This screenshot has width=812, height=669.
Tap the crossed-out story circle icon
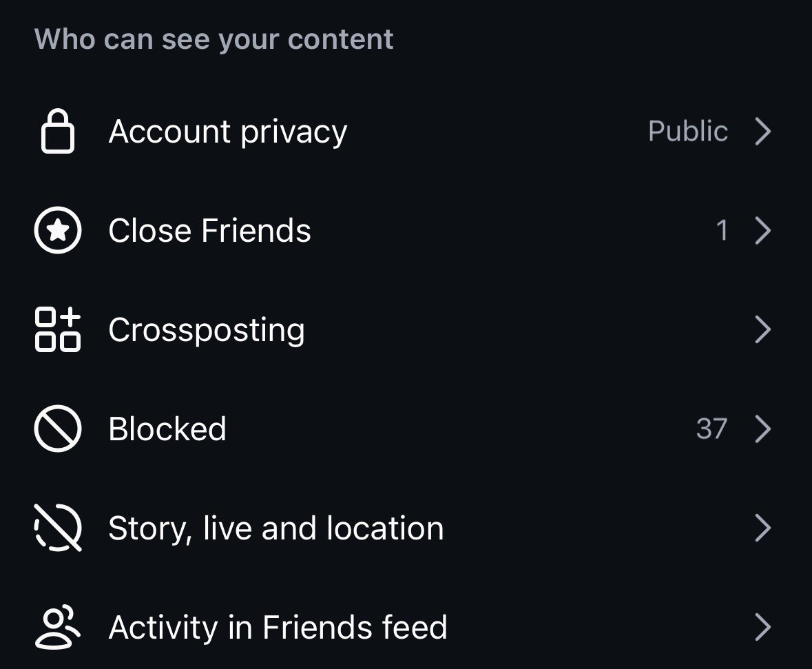tap(57, 528)
